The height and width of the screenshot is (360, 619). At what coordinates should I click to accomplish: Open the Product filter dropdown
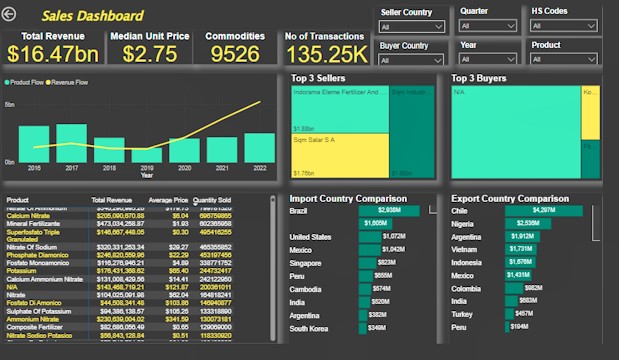[x=563, y=59]
